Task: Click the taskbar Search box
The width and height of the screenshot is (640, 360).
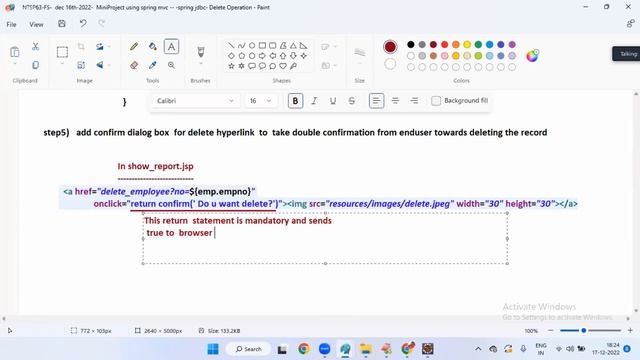Action: tap(248, 349)
